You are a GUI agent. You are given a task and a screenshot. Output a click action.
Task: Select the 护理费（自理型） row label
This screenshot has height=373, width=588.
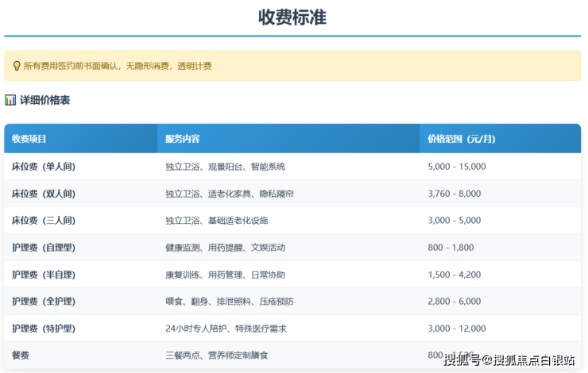44,248
